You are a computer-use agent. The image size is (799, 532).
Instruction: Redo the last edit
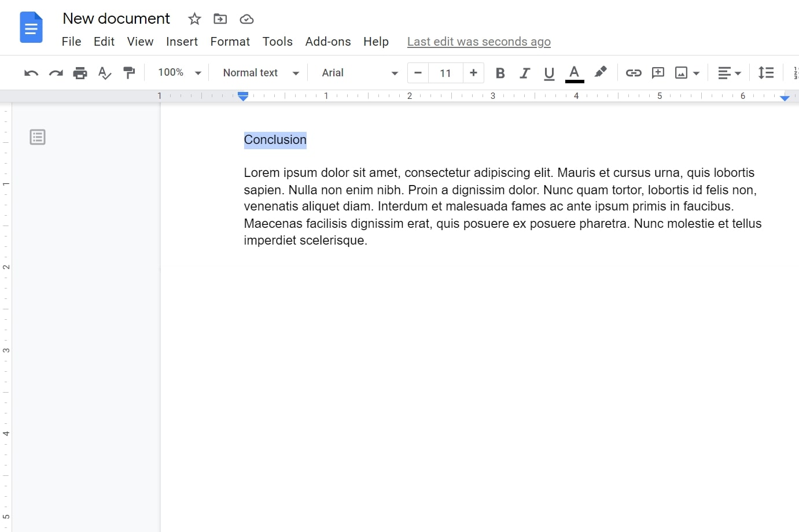click(x=56, y=73)
